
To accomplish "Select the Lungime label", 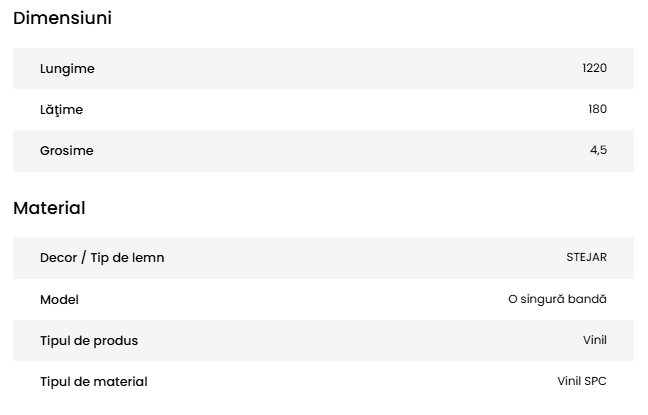I will click(67, 68).
